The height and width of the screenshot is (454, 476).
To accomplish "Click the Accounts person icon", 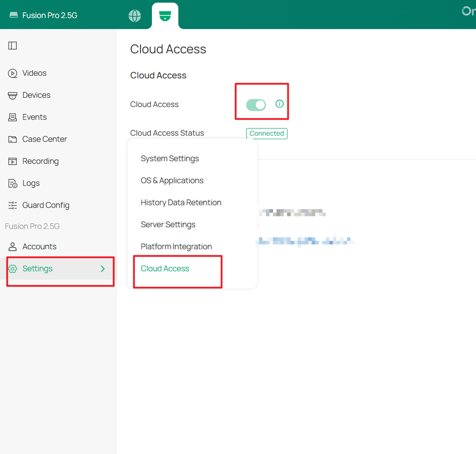I will (x=12, y=247).
